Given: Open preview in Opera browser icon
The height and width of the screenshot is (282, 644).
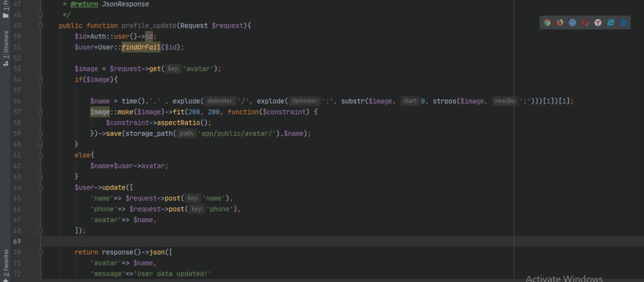Looking at the screenshot, I should (x=585, y=23).
